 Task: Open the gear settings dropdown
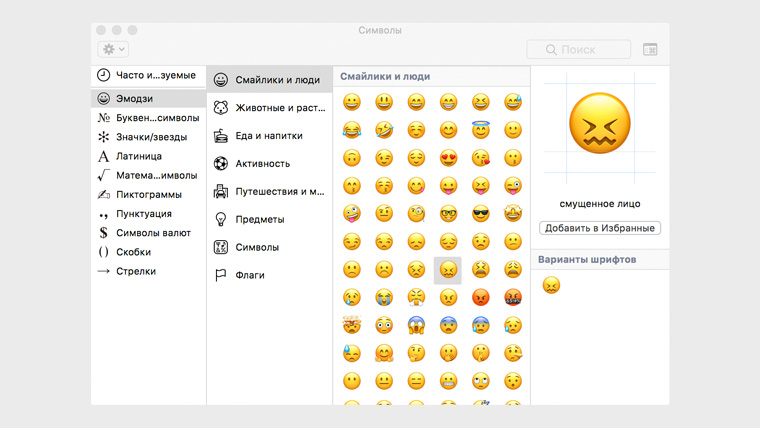tap(112, 49)
